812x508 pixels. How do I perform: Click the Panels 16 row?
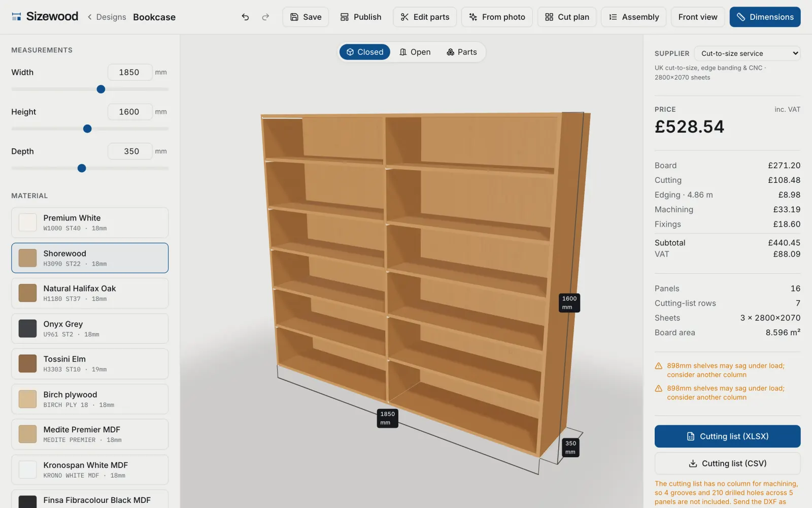click(727, 289)
